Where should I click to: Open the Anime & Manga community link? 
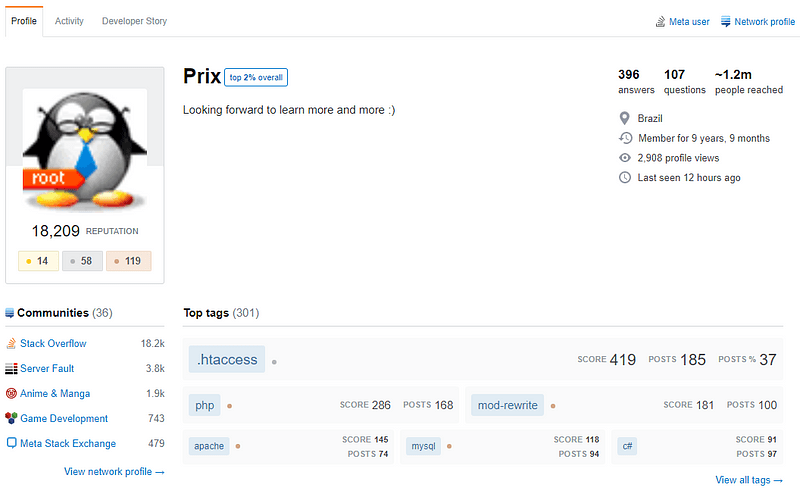click(x=55, y=393)
